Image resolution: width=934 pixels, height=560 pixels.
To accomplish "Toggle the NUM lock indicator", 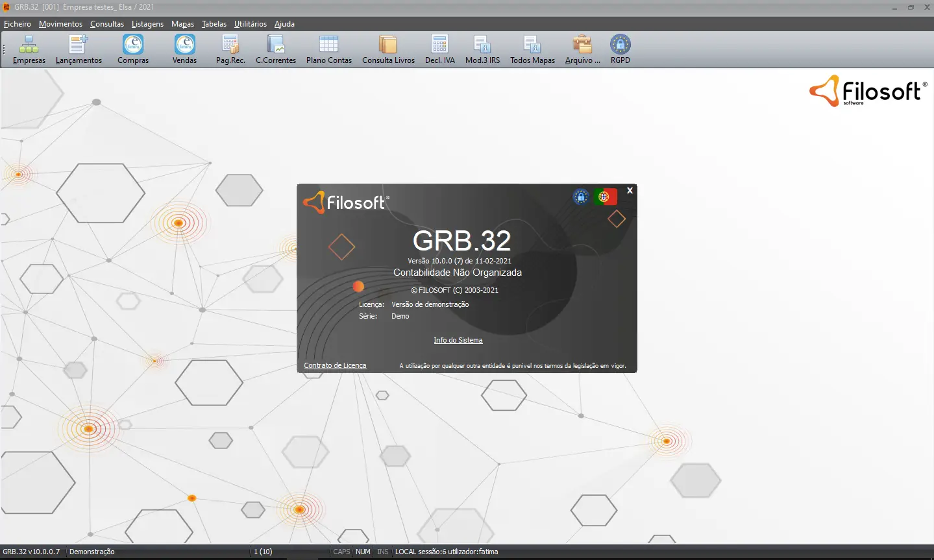I will tap(363, 551).
